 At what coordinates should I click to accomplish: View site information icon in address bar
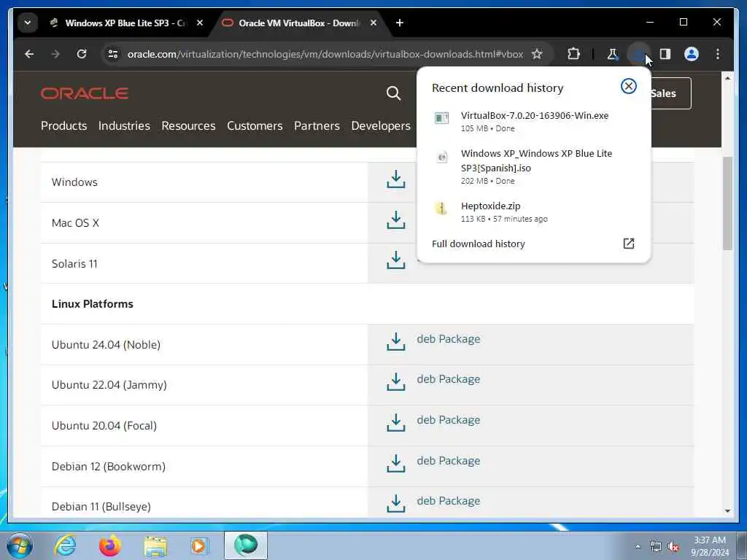coord(113,54)
